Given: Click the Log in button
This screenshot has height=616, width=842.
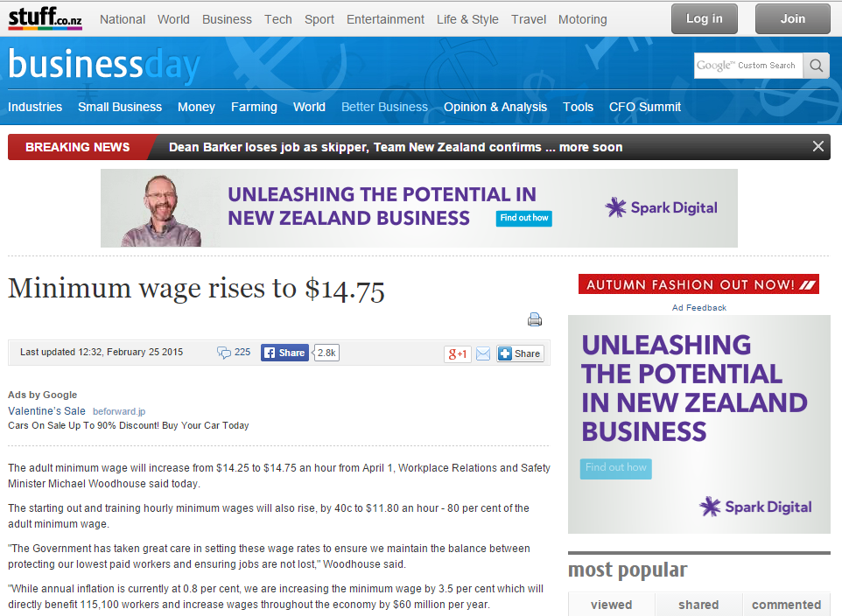Looking at the screenshot, I should tap(704, 18).
